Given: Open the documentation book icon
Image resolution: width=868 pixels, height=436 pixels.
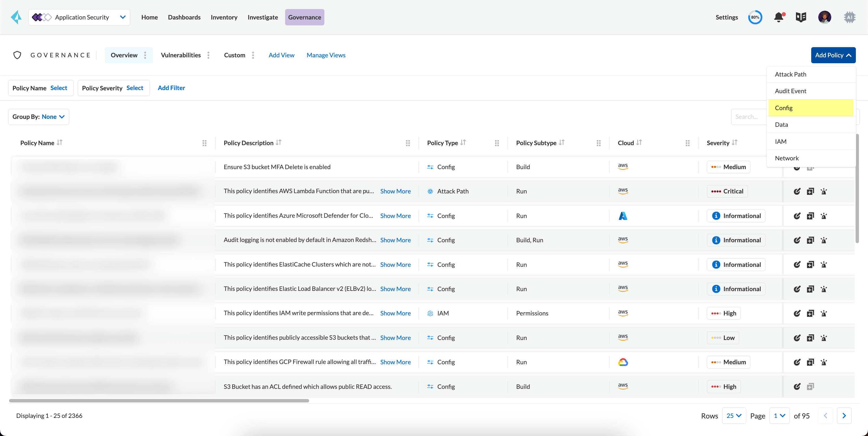Looking at the screenshot, I should tap(801, 17).
